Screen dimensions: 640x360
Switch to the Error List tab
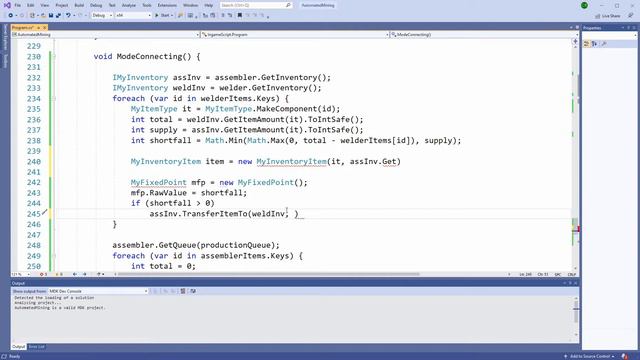[x=36, y=347]
